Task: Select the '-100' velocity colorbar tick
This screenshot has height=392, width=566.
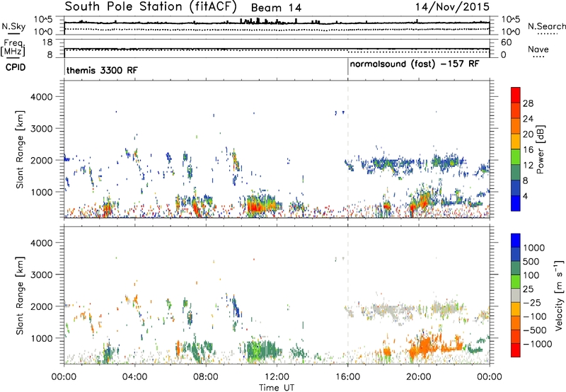Action: click(534, 316)
